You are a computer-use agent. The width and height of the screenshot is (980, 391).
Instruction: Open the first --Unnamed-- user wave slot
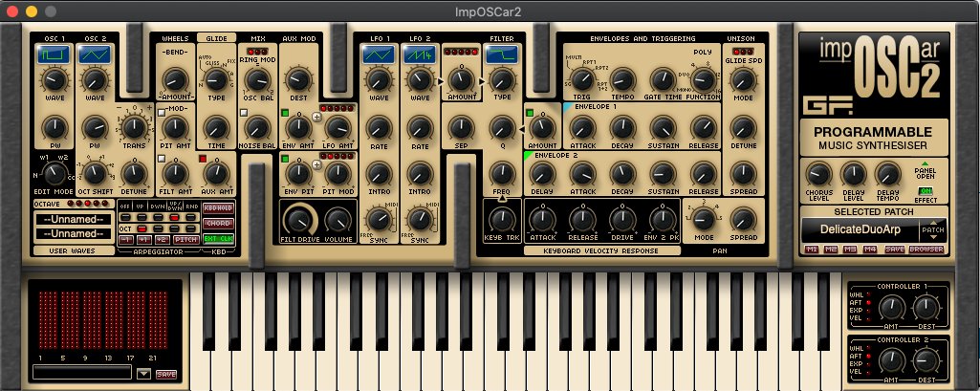coord(75,219)
